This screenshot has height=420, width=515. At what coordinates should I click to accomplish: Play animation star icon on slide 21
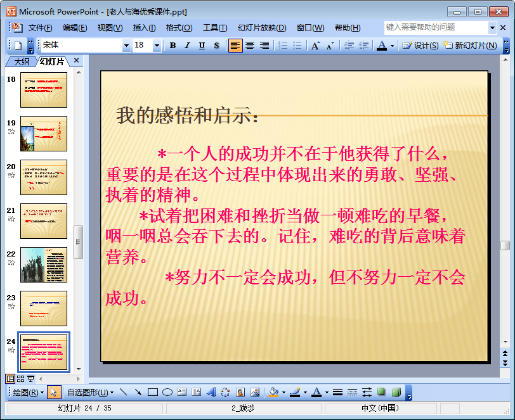click(11, 219)
